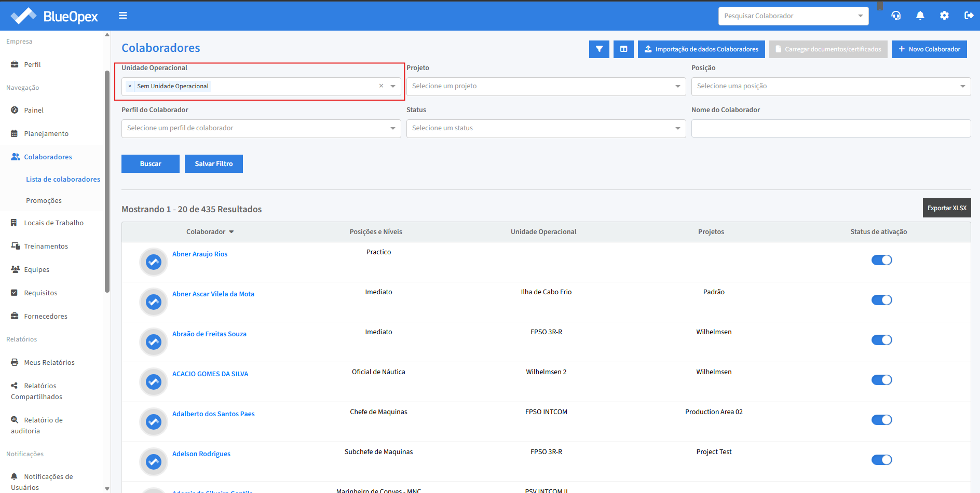This screenshot has height=493, width=980.
Task: Open Adelson Rodrigues profile link
Action: coord(201,454)
